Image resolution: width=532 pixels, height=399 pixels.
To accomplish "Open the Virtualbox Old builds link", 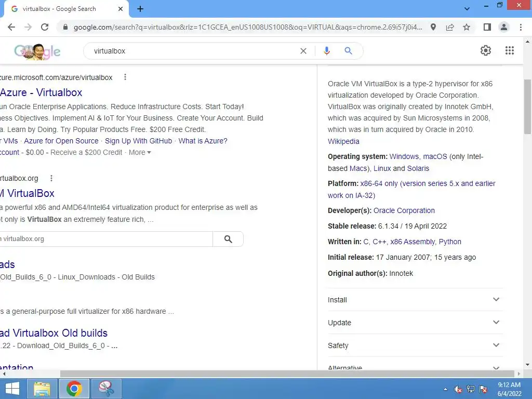I will tap(54, 333).
